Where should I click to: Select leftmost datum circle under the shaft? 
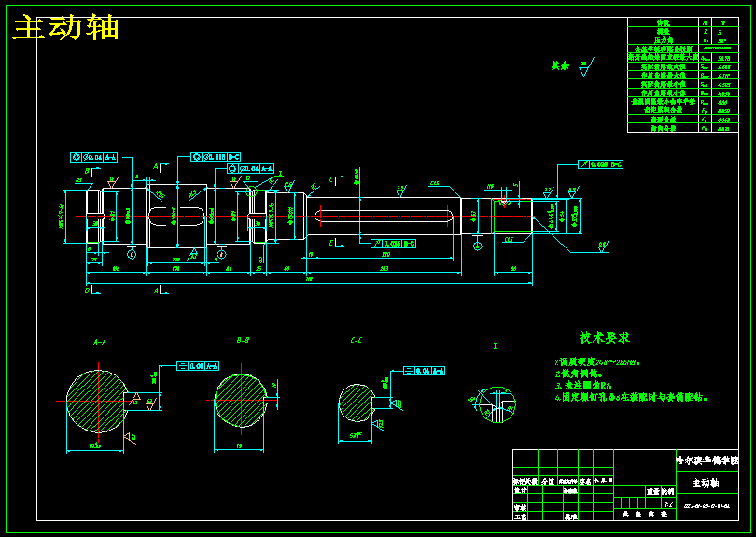pos(132,255)
